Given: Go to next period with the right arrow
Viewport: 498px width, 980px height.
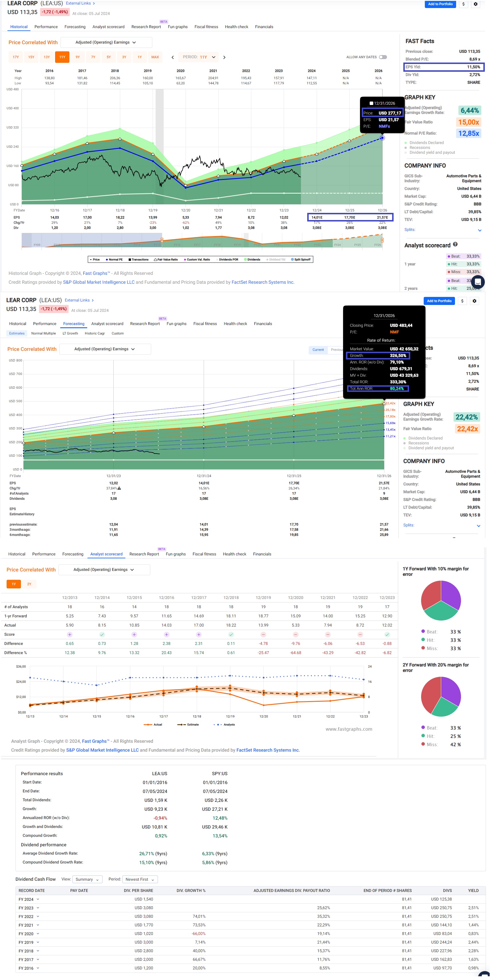Looking at the screenshot, I should pos(224,57).
